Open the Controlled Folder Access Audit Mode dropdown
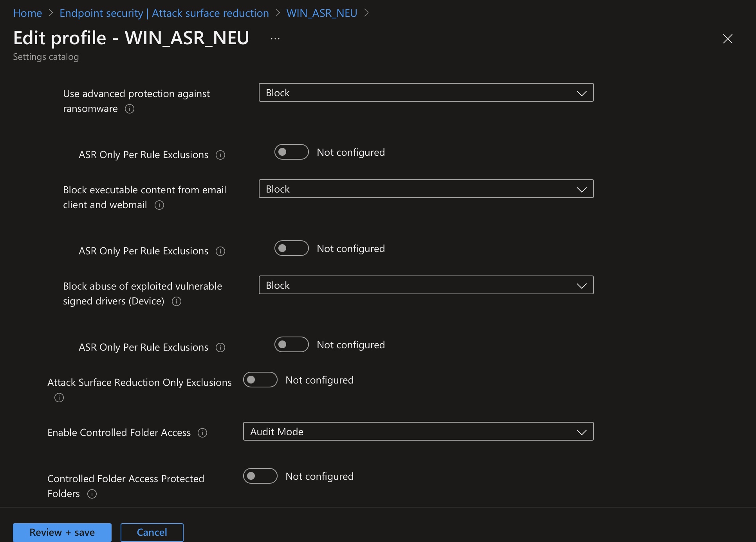The width and height of the screenshot is (756, 542). tap(418, 432)
